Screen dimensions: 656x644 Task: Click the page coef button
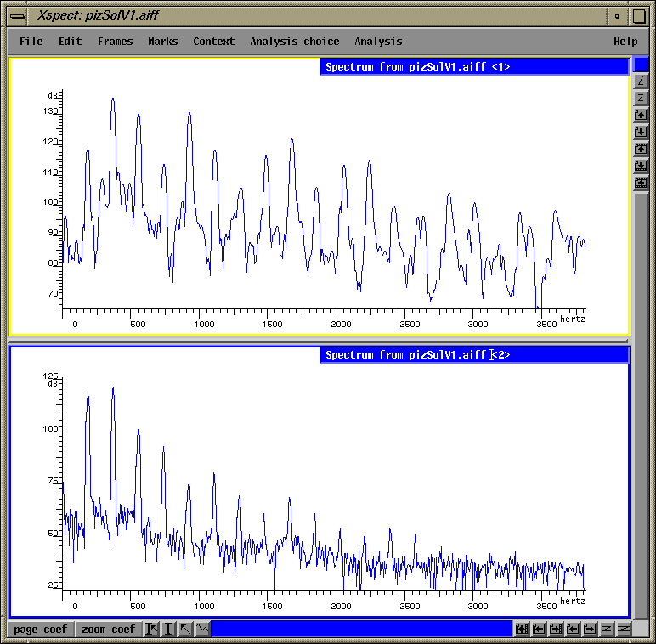41,630
